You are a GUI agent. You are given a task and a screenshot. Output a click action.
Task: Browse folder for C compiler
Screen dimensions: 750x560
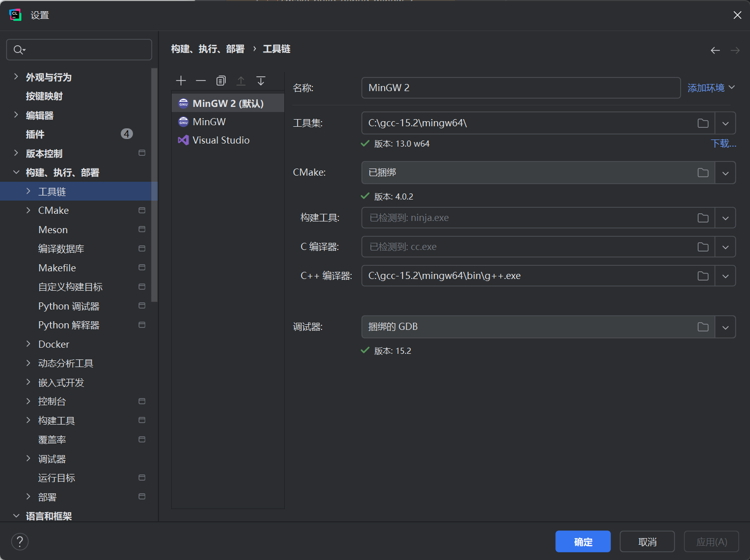click(703, 247)
